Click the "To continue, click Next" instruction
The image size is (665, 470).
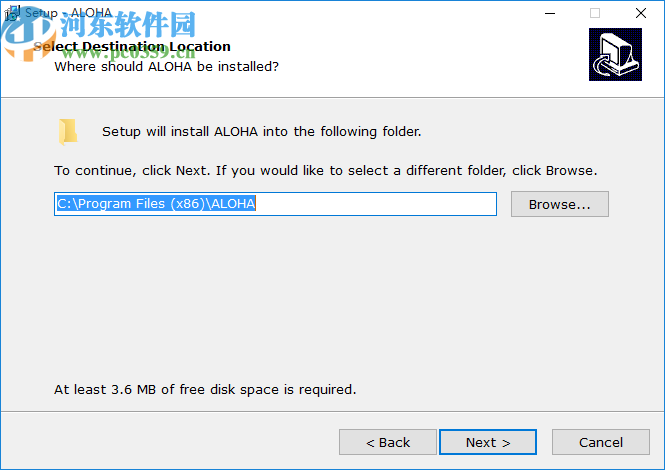pos(325,170)
